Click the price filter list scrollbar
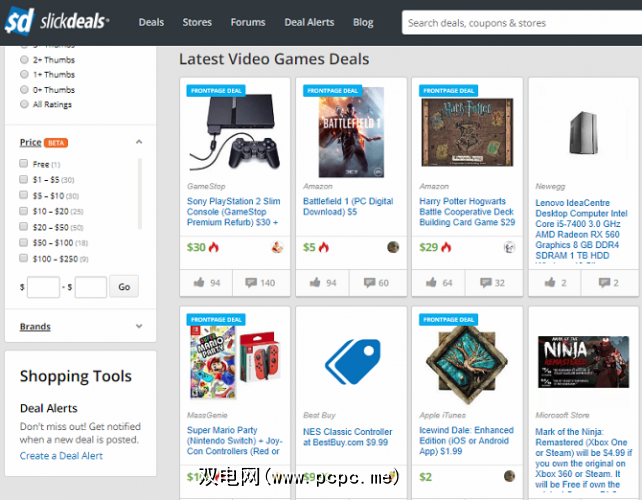642x500 pixels. pyautogui.click(x=140, y=194)
